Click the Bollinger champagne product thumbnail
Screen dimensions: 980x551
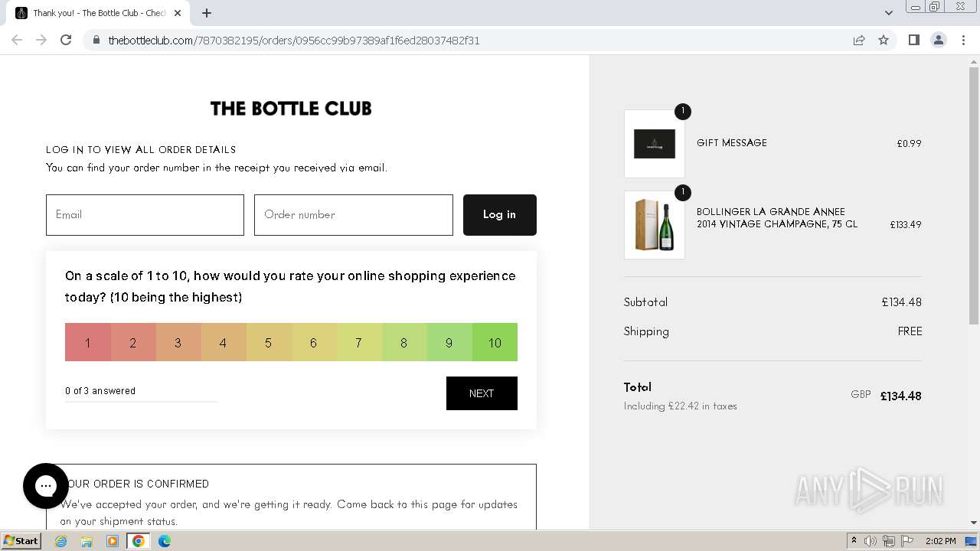point(655,225)
